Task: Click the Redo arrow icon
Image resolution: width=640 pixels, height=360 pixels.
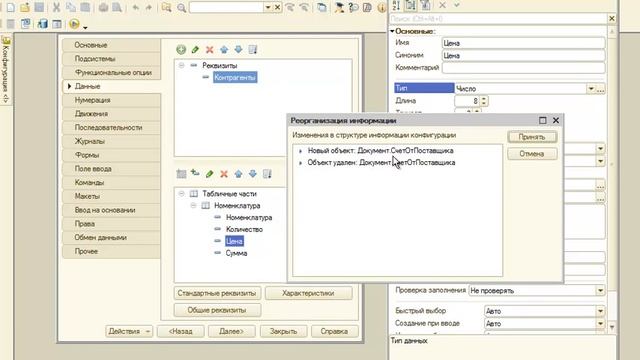Action: [x=149, y=7]
